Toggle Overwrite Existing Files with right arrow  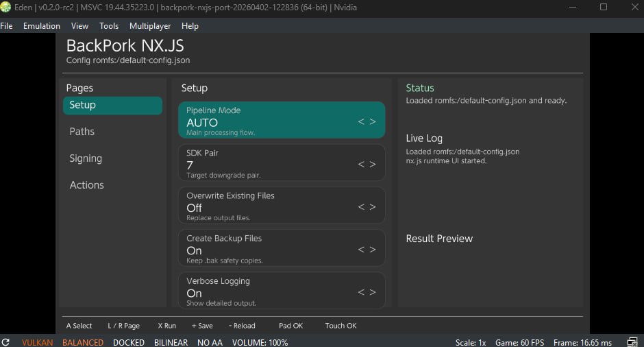click(x=373, y=207)
